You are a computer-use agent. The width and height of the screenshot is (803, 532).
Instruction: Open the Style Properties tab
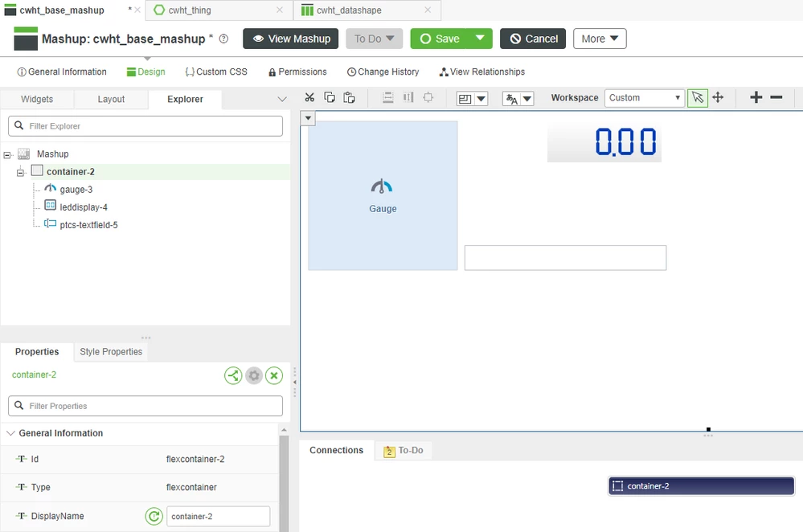111,352
